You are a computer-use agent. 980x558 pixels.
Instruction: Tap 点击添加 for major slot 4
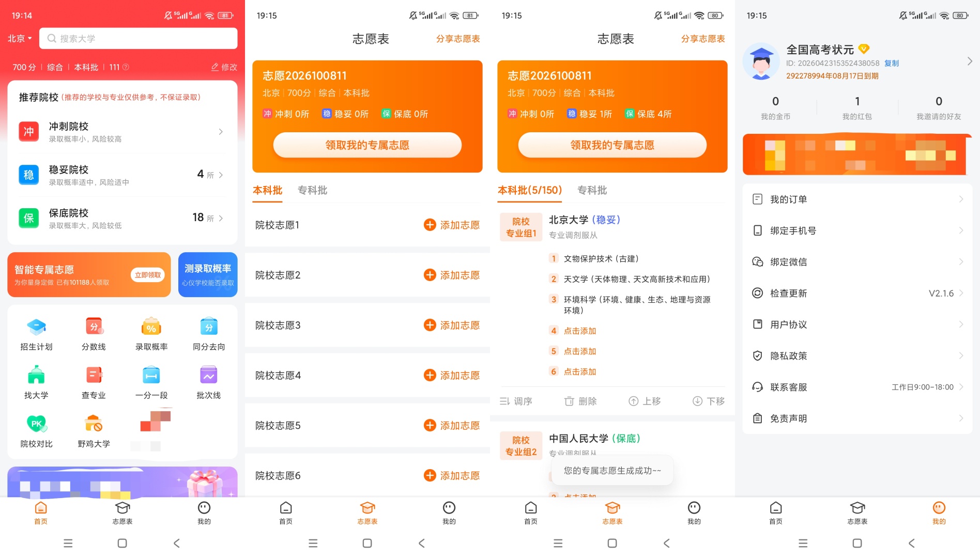tap(580, 331)
